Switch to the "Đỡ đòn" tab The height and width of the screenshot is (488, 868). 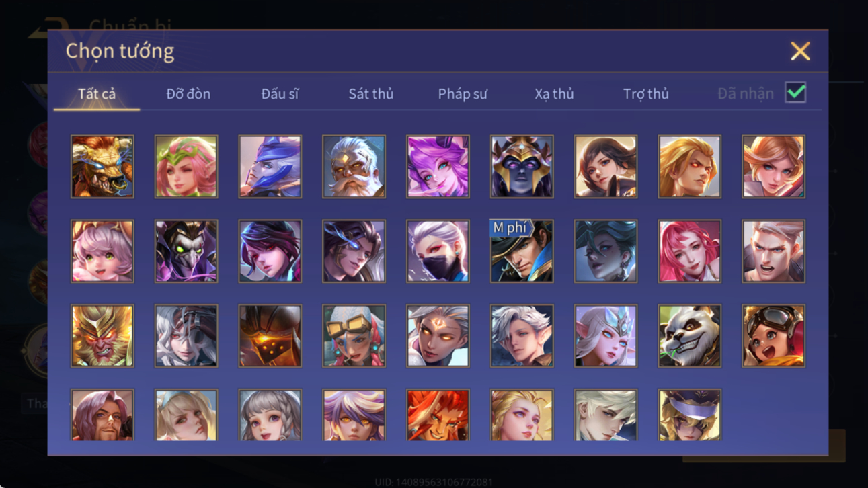188,94
